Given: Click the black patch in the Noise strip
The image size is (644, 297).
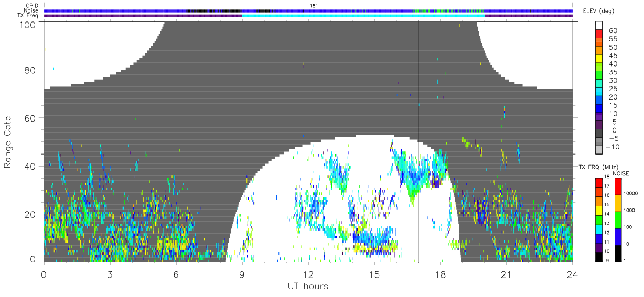Looking at the screenshot, I should point(214,10).
